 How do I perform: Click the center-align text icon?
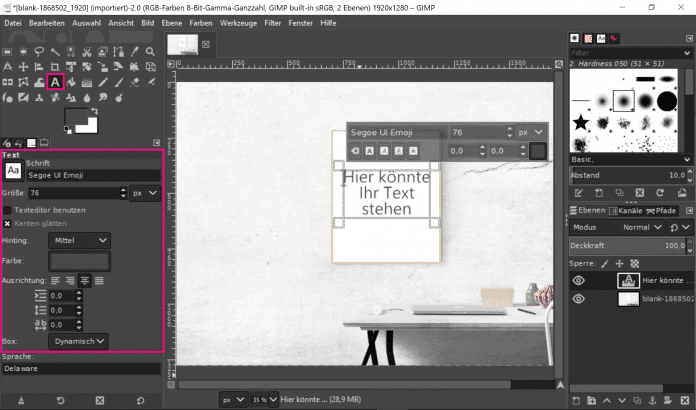[84, 281]
